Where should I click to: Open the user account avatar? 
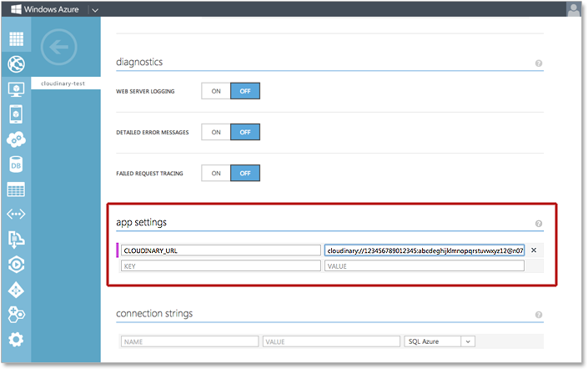573,9
